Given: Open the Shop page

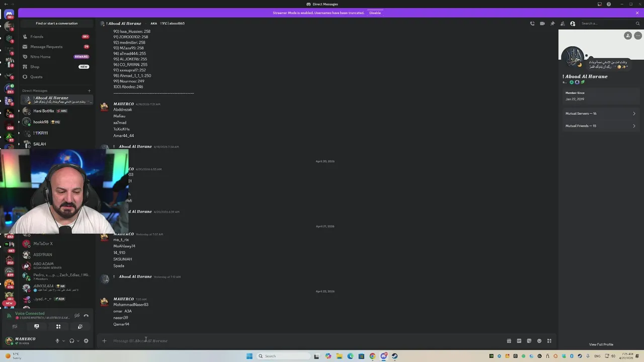Looking at the screenshot, I should pyautogui.click(x=56, y=67).
